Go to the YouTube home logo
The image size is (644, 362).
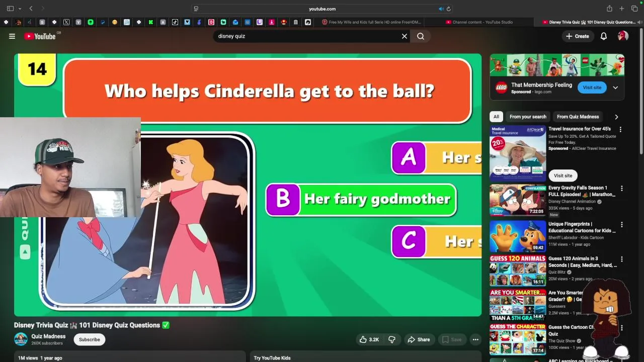[40, 36]
